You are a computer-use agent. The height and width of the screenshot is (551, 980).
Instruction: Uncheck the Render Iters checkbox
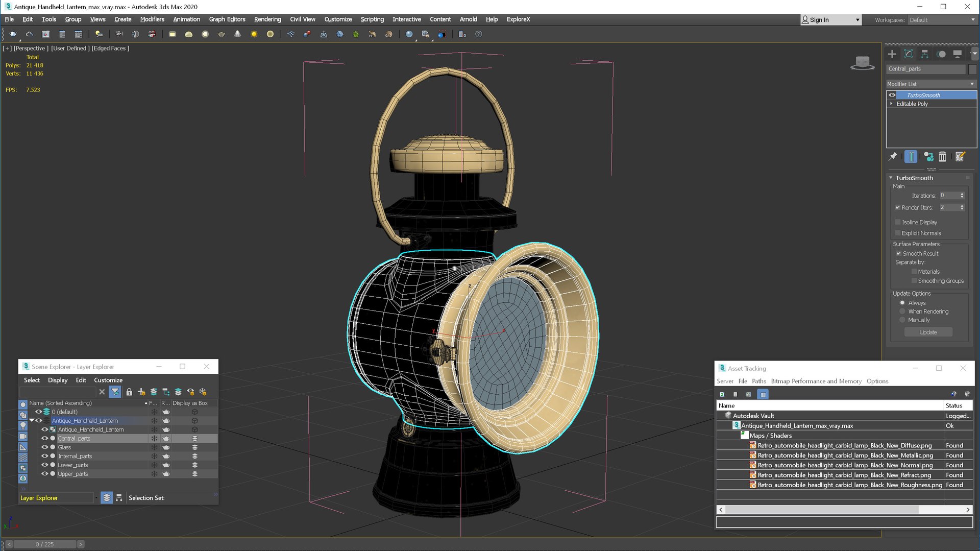(898, 208)
